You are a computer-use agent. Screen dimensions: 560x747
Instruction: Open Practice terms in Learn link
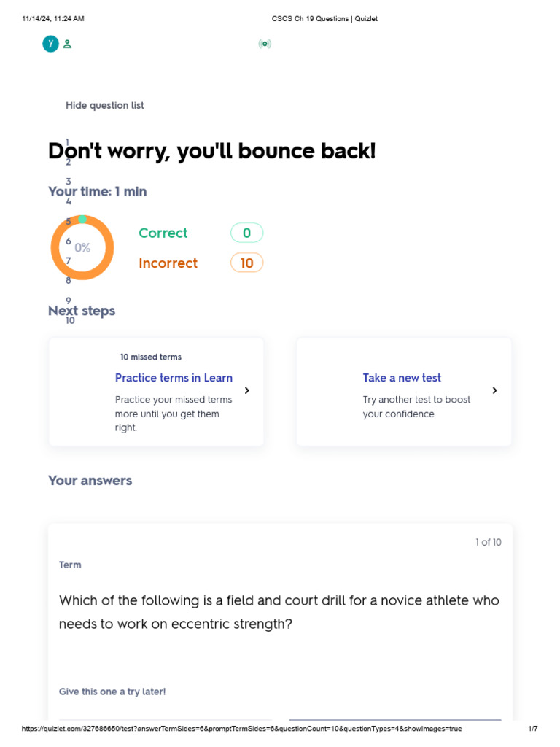(x=174, y=378)
